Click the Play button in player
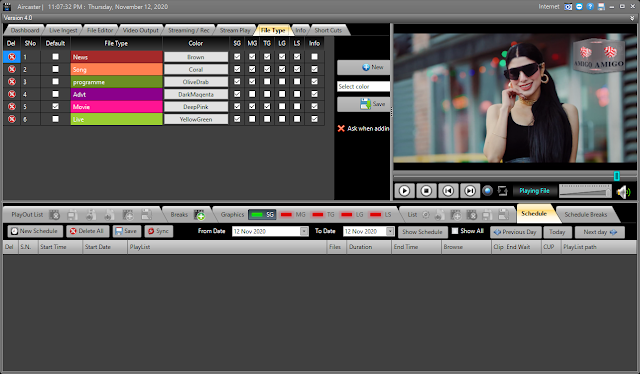This screenshot has height=374, width=640. tap(404, 191)
